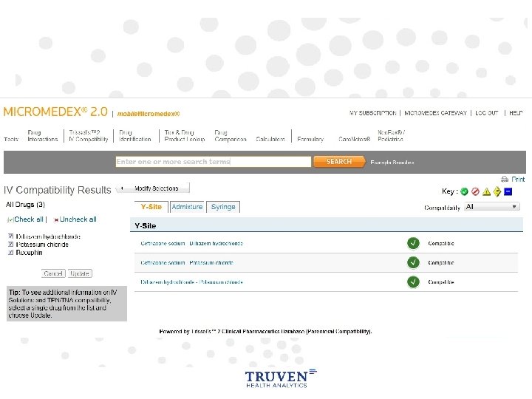
Task: Click the blue not-tested key icon
Action: [508, 191]
